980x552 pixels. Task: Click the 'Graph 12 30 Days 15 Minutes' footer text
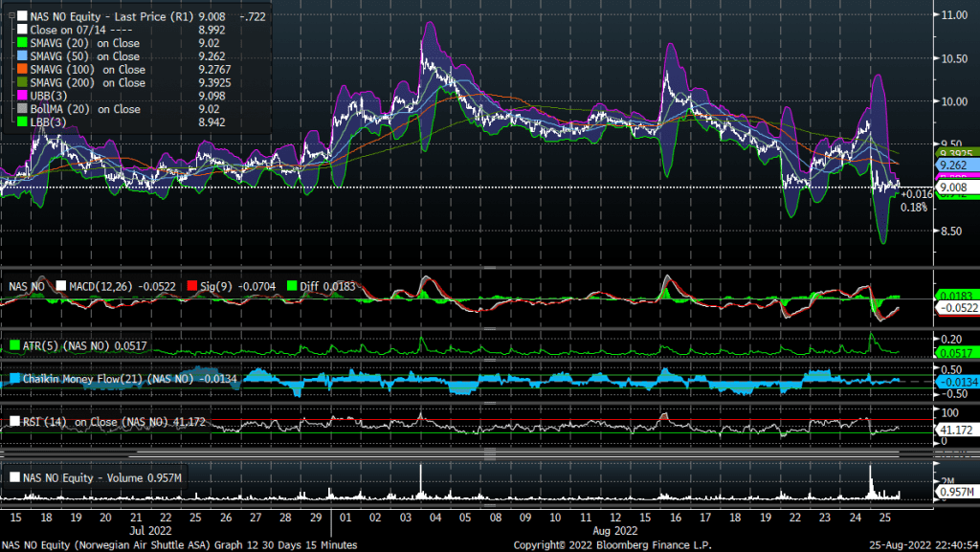click(x=285, y=545)
